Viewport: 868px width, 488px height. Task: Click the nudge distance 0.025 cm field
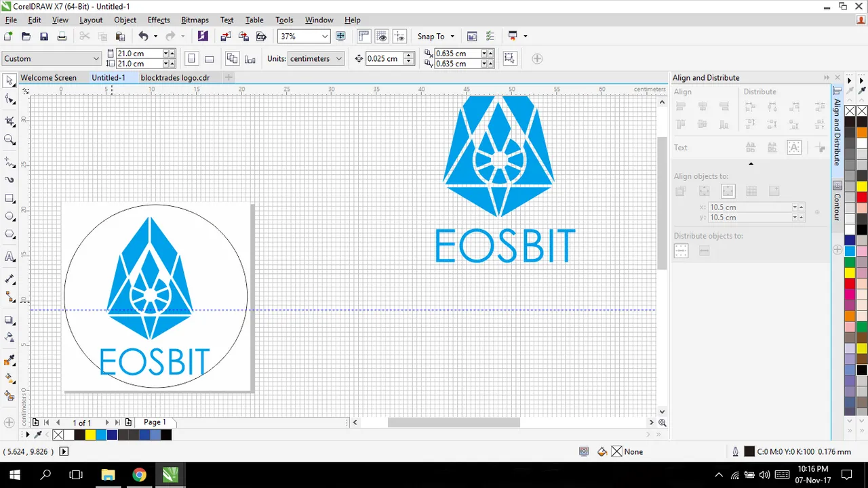pyautogui.click(x=384, y=58)
